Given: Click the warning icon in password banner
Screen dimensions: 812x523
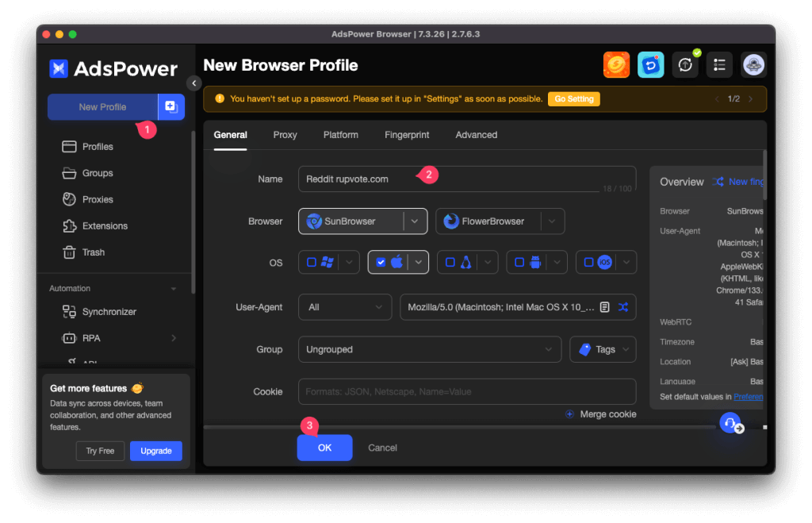Looking at the screenshot, I should 220,98.
